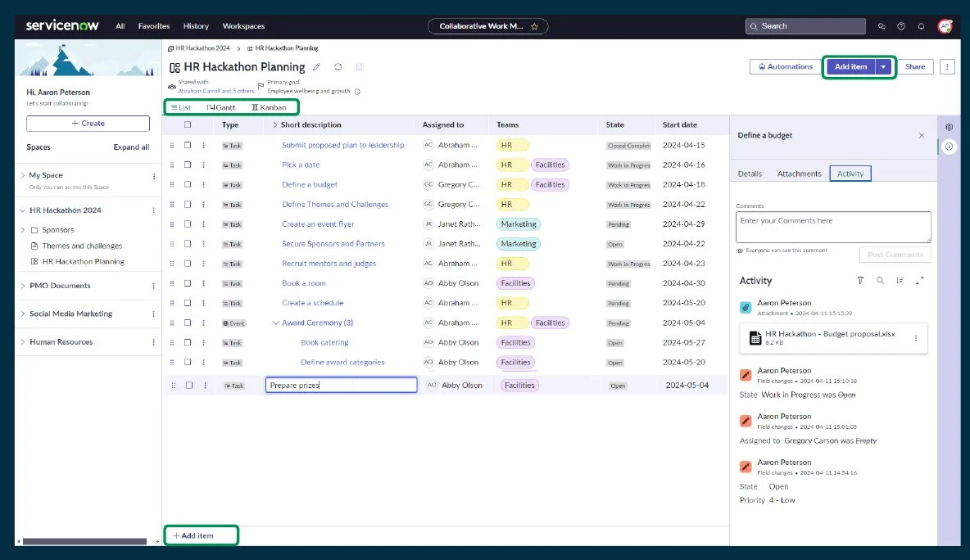Open the notifications bell icon
Screen dimensions: 970x560
(x=921, y=26)
